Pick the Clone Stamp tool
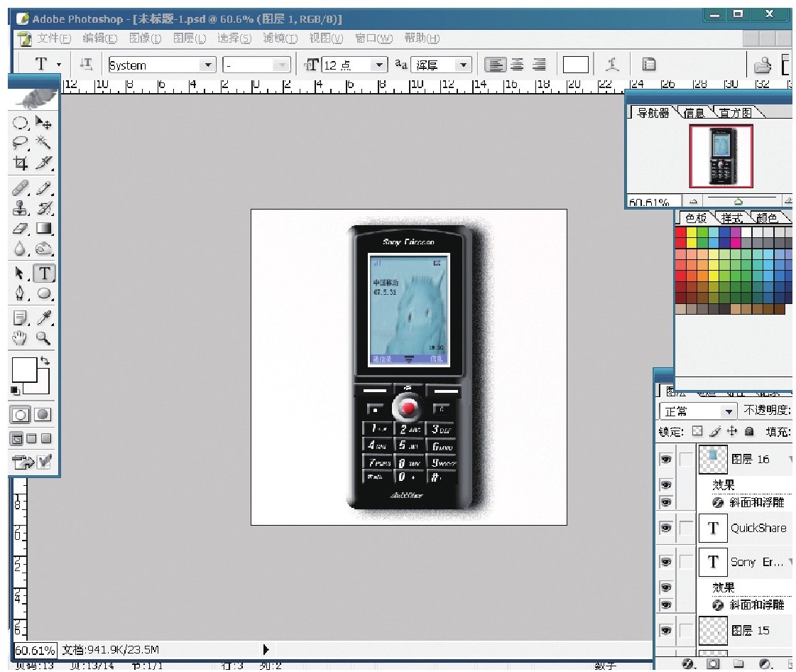The image size is (796, 672). tap(21, 207)
